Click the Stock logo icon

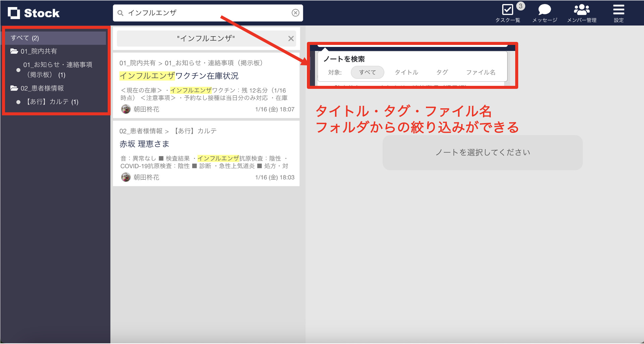pyautogui.click(x=13, y=13)
